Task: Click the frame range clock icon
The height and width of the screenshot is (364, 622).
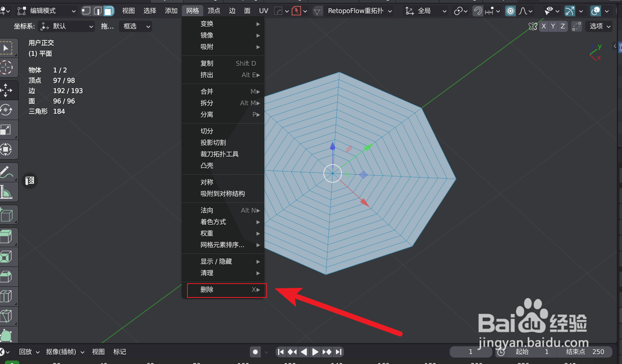Action: pos(501,352)
